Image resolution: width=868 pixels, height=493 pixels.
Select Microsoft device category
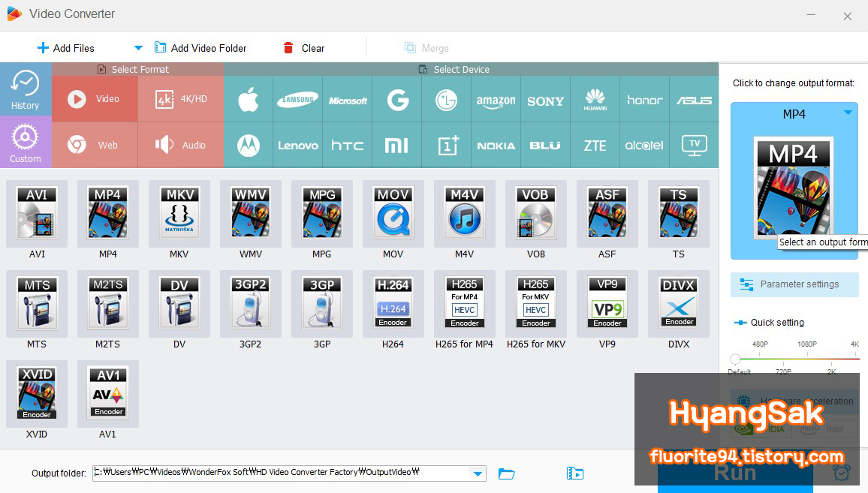348,100
